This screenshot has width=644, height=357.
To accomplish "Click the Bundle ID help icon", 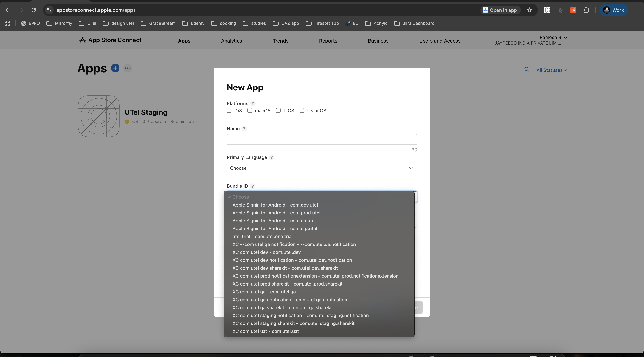I will [x=252, y=186].
